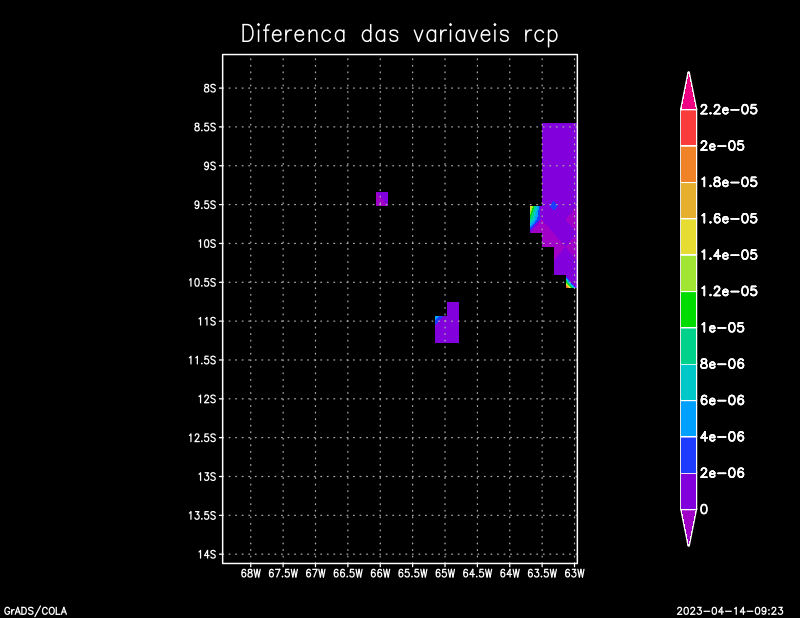This screenshot has width=800, height=618.
Task: Click the pink top arrow of the colorbar
Action: point(688,91)
